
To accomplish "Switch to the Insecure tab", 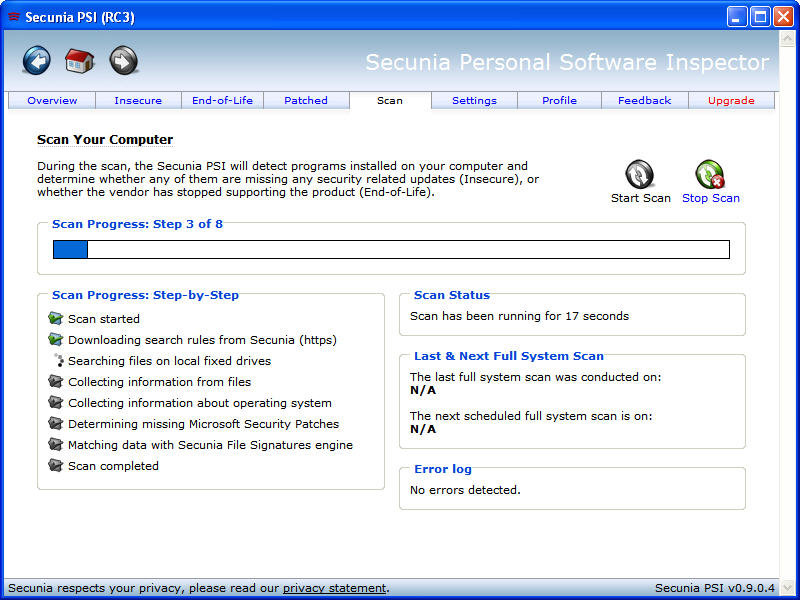I will tap(138, 101).
